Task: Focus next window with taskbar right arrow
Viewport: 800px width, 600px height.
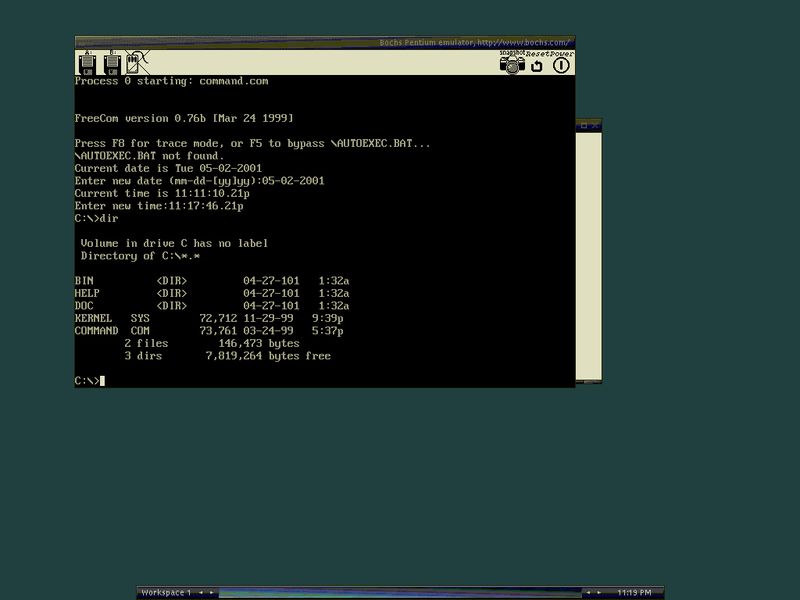Action: coord(599,592)
